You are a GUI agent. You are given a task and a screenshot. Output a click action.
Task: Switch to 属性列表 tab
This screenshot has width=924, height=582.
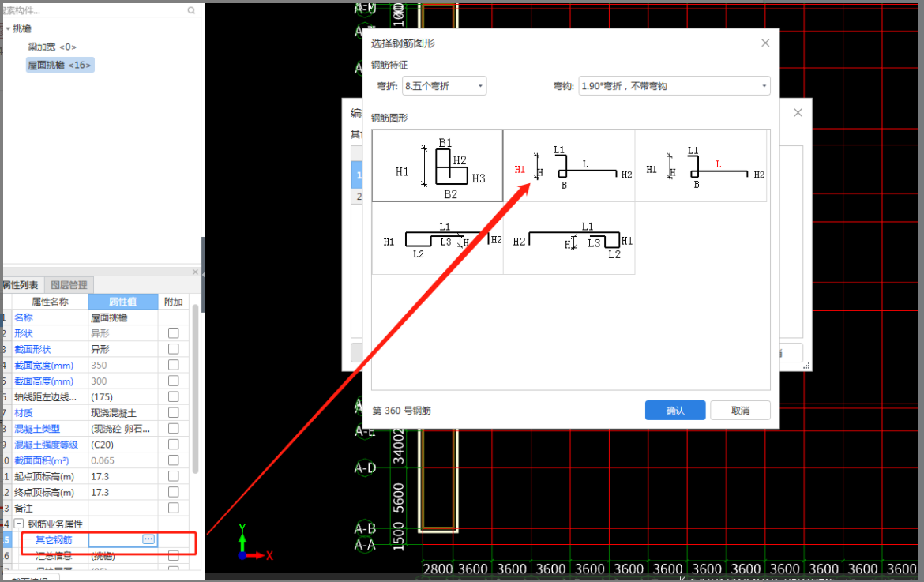coord(21,285)
